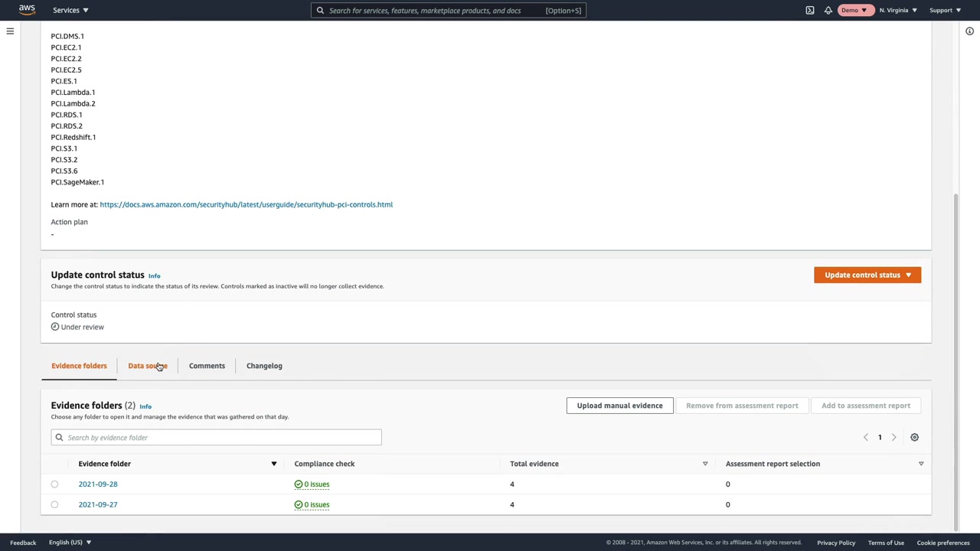Click page number 1 in pagination
Viewport: 980px width, 551px height.
(x=880, y=437)
